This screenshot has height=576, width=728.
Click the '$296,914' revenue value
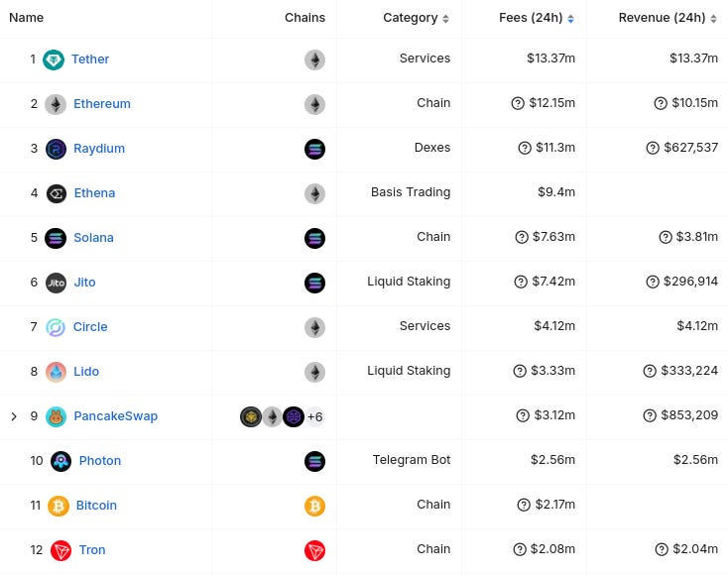691,282
